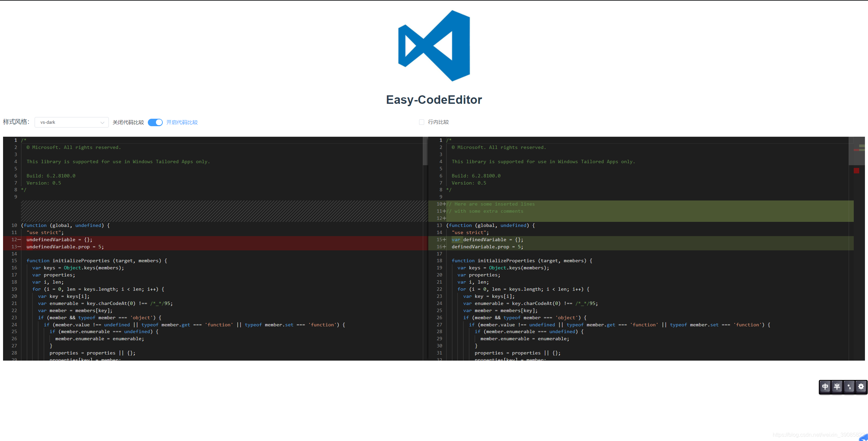The width and height of the screenshot is (868, 441).
Task: Click the hatched placeholder area in left editor
Action: coord(224,211)
